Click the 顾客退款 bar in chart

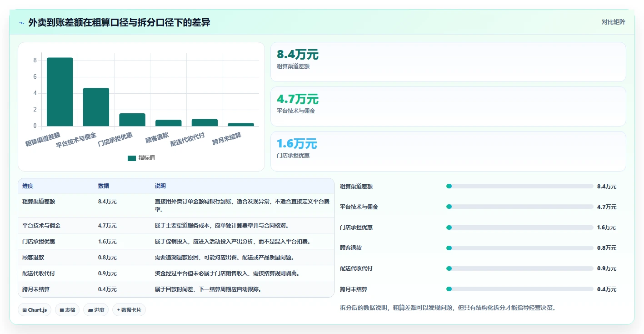click(x=169, y=123)
